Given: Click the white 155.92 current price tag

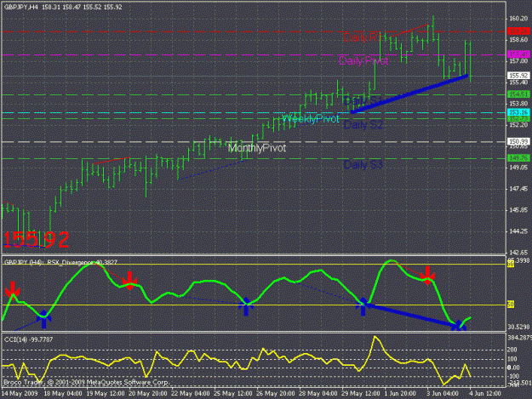Looking at the screenshot, I should (518, 76).
